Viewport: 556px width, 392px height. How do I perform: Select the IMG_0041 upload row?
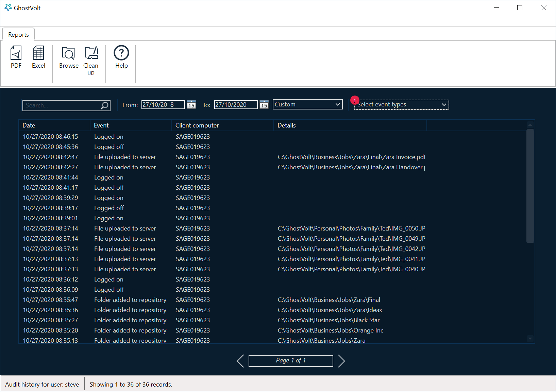(x=272, y=259)
